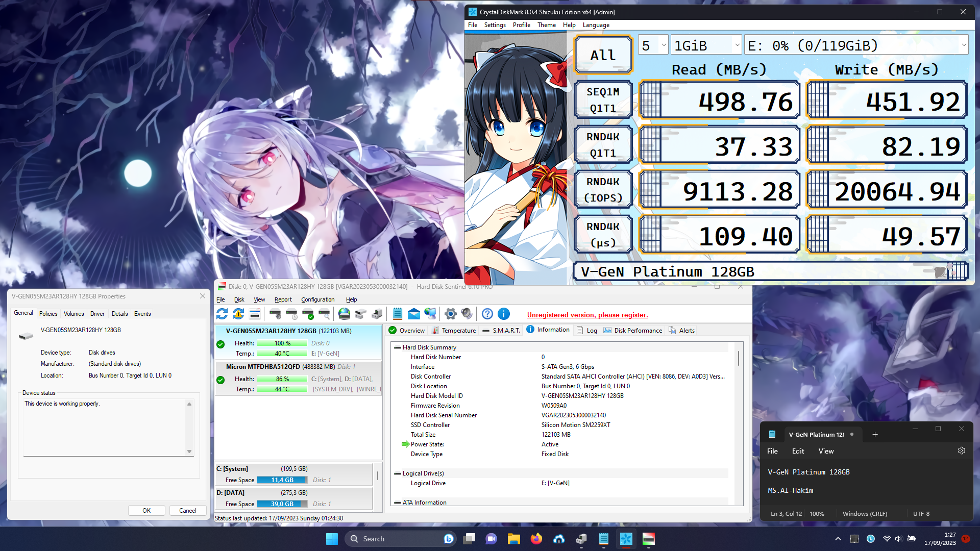Select the Micron MTFDHBA512QFD disk entry
This screenshot has height=551, width=980.
click(x=298, y=377)
